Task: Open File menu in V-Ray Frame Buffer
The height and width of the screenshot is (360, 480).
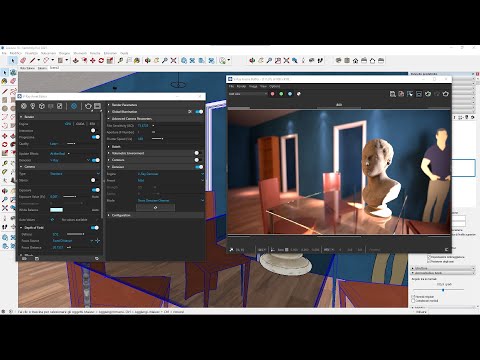Action: tap(231, 86)
